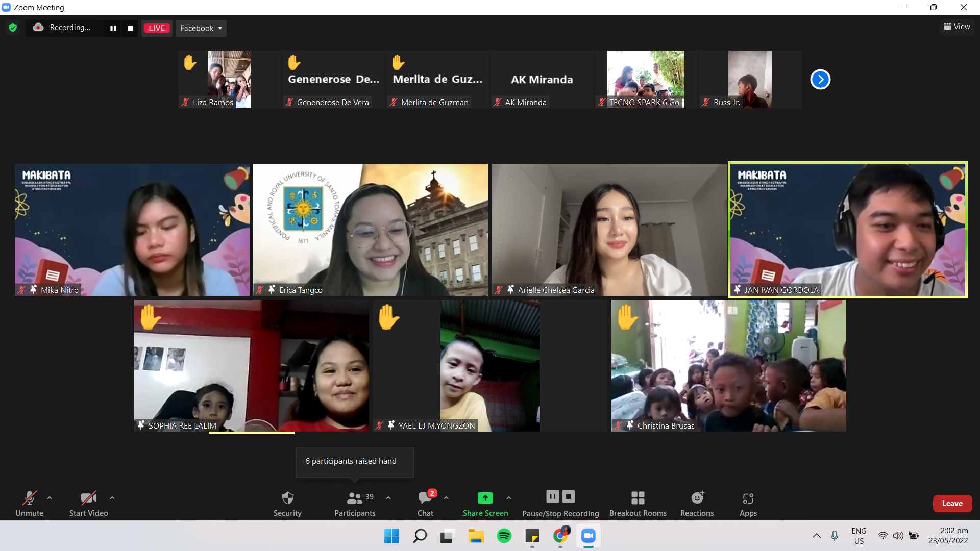Click the ENG US language indicator
Screen dimensions: 980x551
pos(859,536)
